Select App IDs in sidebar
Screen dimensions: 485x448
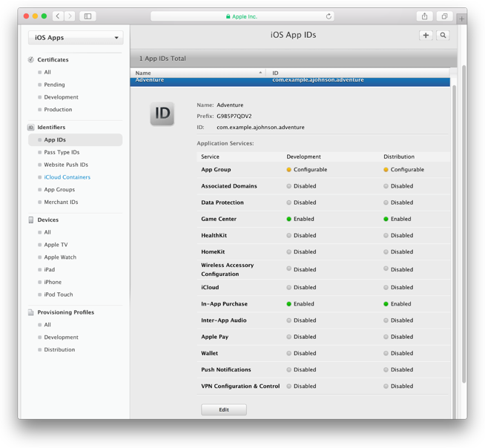coord(75,140)
